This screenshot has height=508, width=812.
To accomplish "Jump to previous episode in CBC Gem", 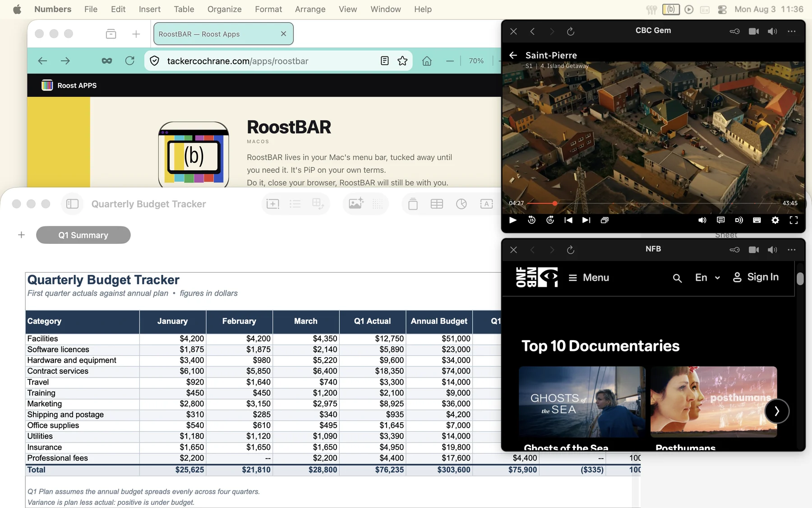I will 568,220.
